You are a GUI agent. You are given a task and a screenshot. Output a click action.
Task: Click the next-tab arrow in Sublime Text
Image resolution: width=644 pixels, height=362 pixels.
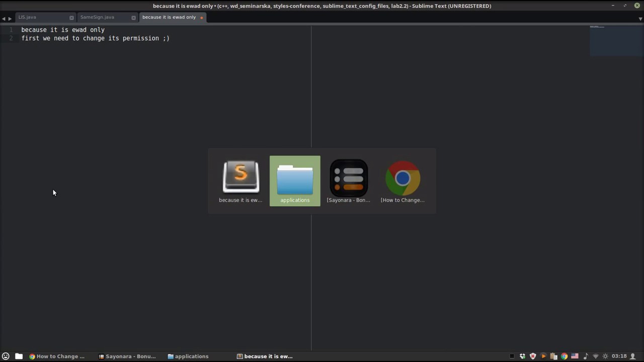(x=10, y=18)
